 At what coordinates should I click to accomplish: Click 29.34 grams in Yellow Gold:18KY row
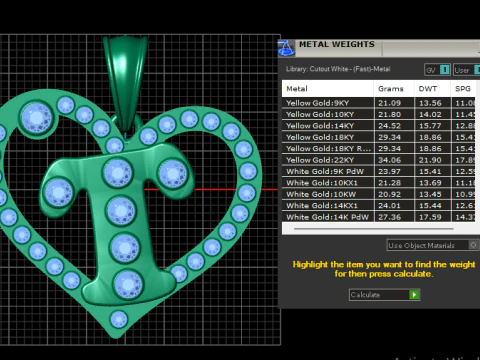pyautogui.click(x=389, y=137)
